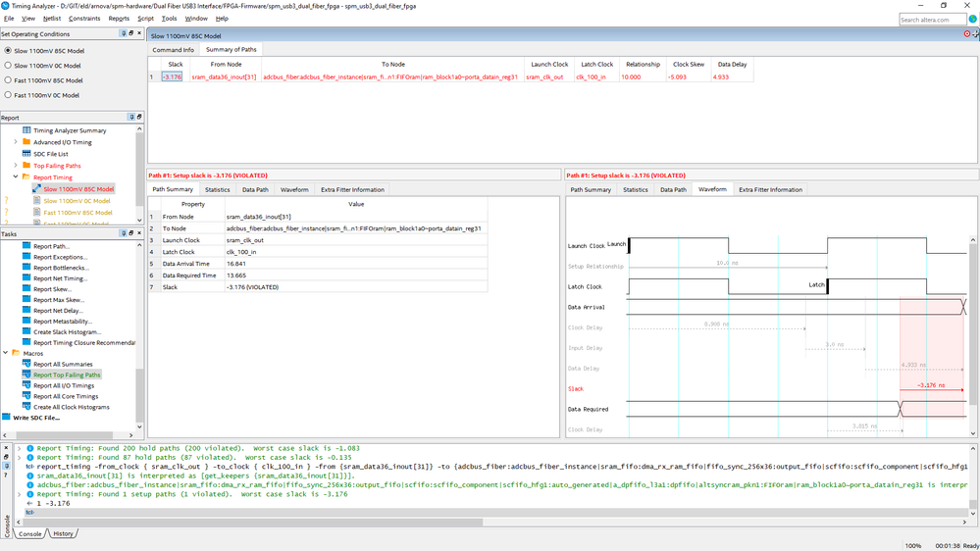Click the SDC File List table icon
This screenshot has width=980, height=551.
27,154
